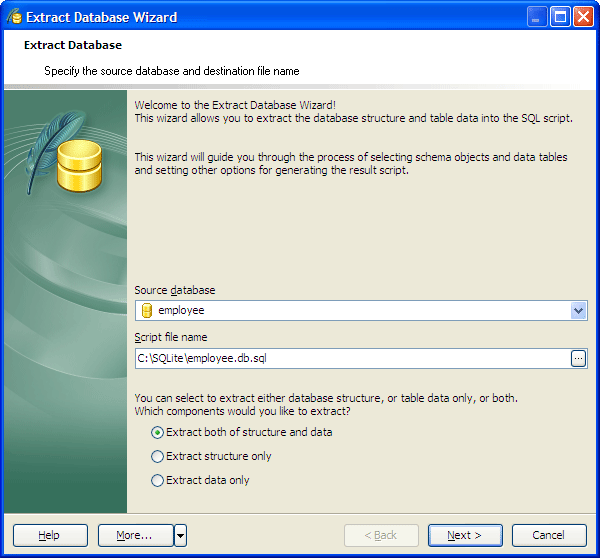Expand the Source database dropdown arrow
The height and width of the screenshot is (558, 600).
pyautogui.click(x=579, y=310)
